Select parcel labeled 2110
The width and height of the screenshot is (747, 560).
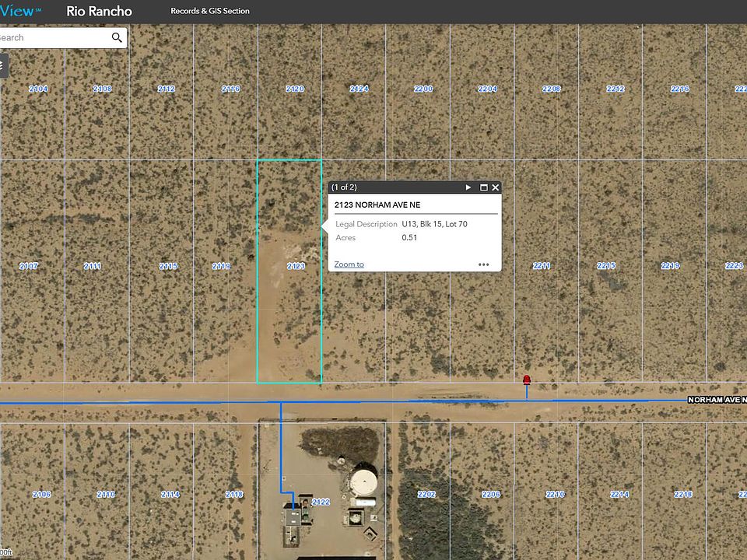(x=106, y=495)
